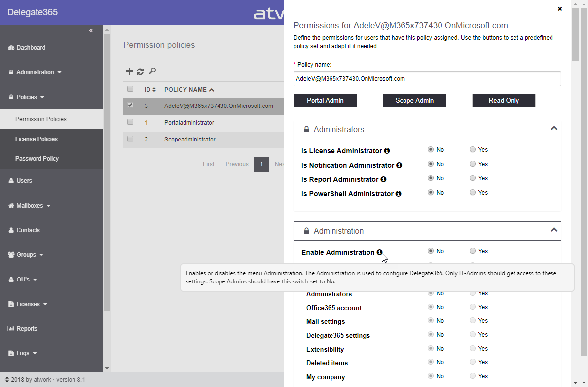Click the permissions panel vertical scrollbar
Image resolution: width=588 pixels, height=387 pixels.
575,34
